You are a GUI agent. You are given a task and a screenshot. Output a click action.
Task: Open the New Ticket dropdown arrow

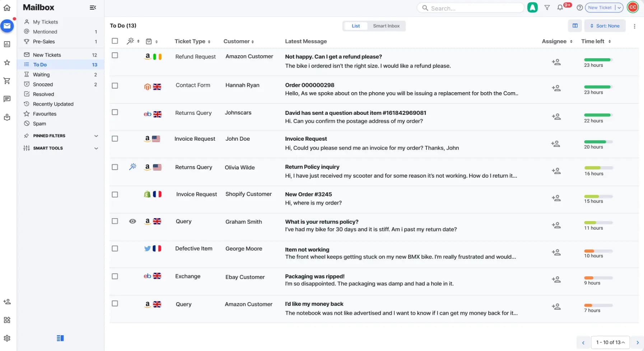(x=619, y=8)
